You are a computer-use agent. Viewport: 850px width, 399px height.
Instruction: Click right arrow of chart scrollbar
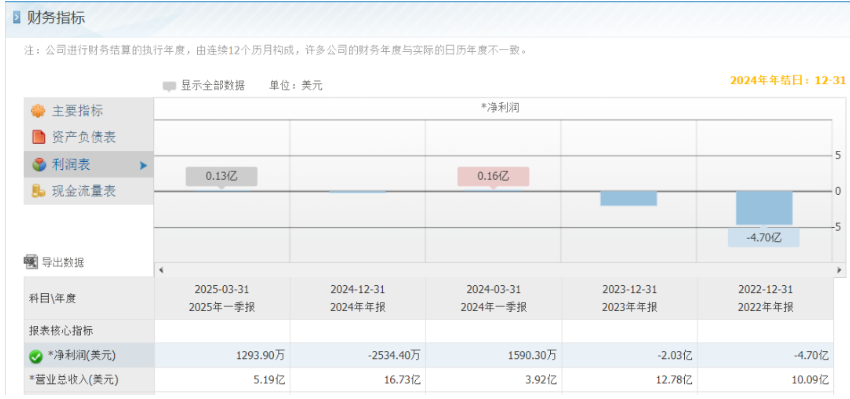(840, 270)
